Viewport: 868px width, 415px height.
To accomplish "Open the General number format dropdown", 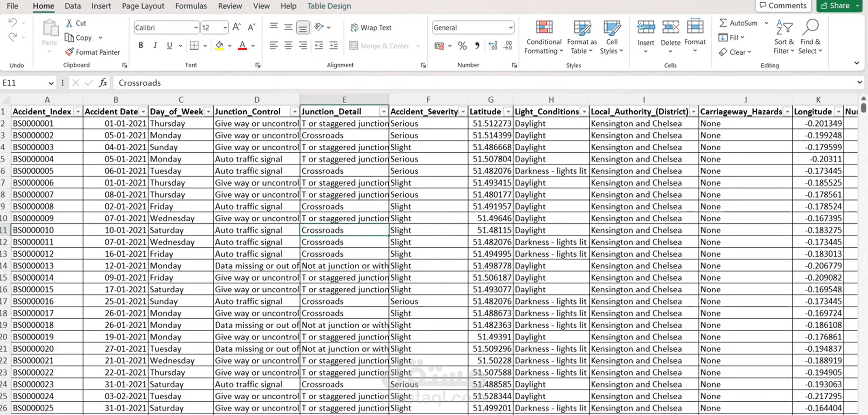I will point(510,28).
